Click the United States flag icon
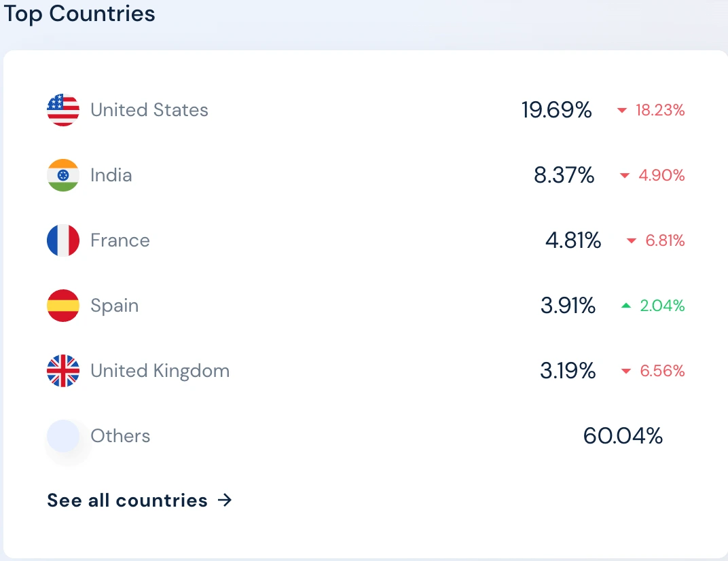The width and height of the screenshot is (728, 561). pos(63,110)
